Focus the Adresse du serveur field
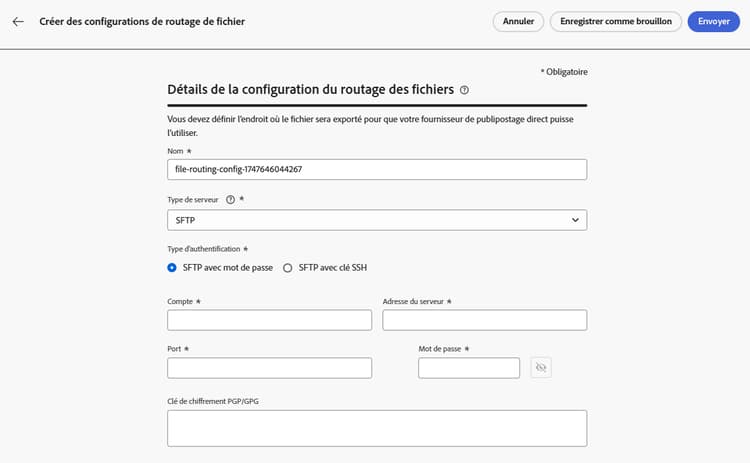This screenshot has width=750, height=463. click(484, 320)
